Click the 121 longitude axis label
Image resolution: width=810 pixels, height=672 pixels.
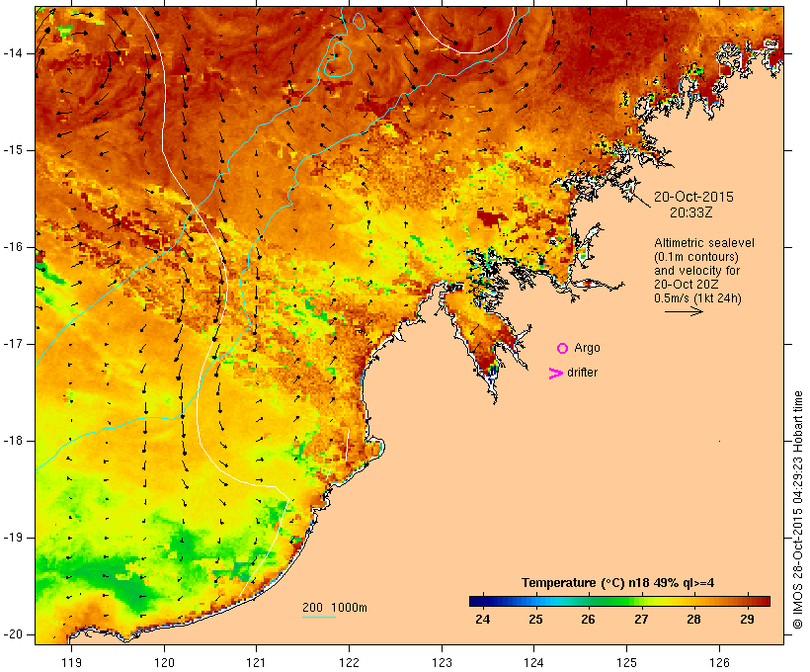(x=256, y=662)
